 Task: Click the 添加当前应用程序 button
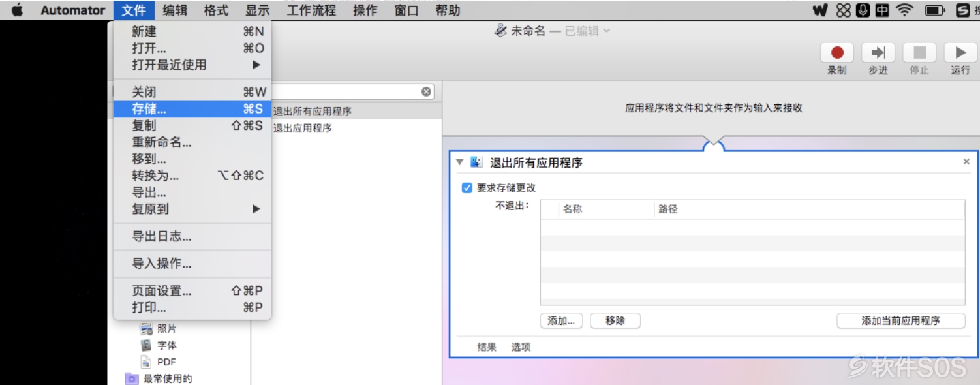click(901, 320)
